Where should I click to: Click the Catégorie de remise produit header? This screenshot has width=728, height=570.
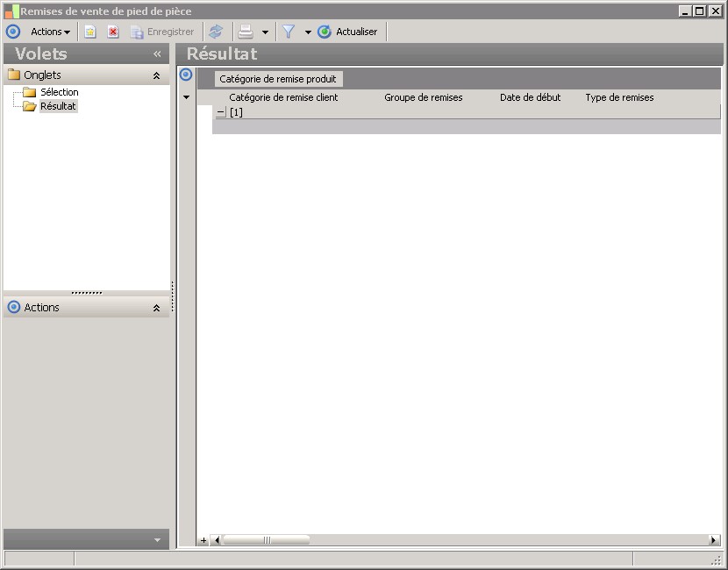click(278, 79)
